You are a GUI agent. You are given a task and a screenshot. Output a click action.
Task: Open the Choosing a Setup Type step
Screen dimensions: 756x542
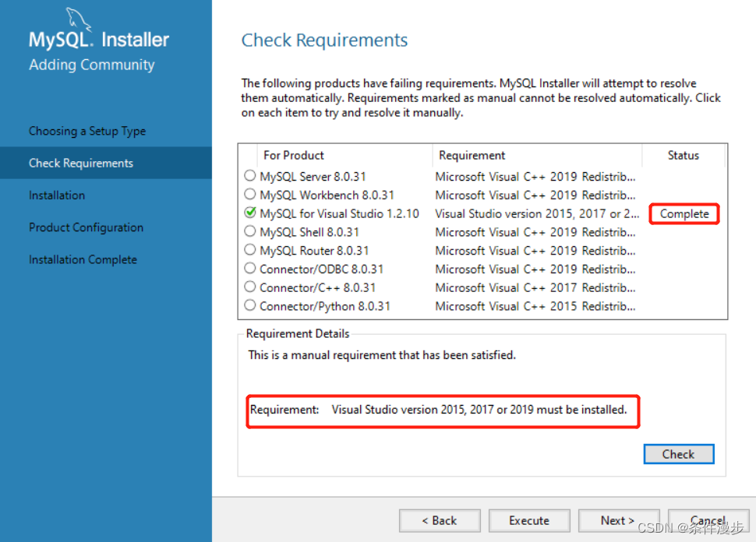point(87,131)
